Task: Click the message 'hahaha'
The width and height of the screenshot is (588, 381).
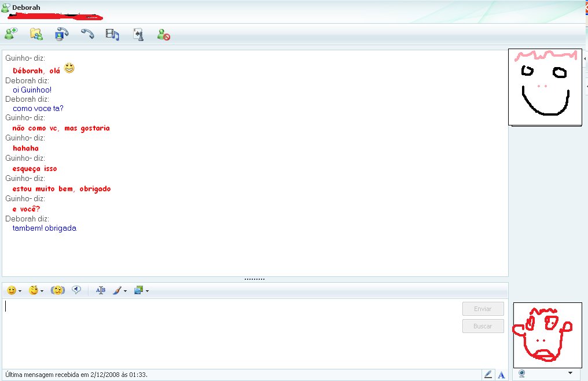Action: [25, 149]
